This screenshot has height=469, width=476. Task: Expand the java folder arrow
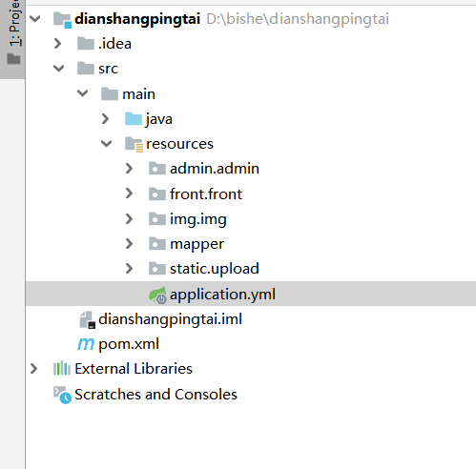click(105, 119)
